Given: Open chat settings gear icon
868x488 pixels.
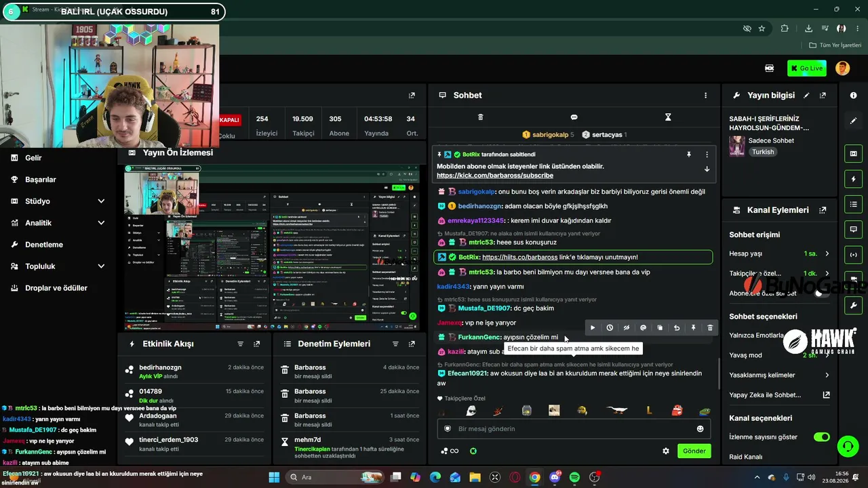Looking at the screenshot, I should [x=666, y=451].
